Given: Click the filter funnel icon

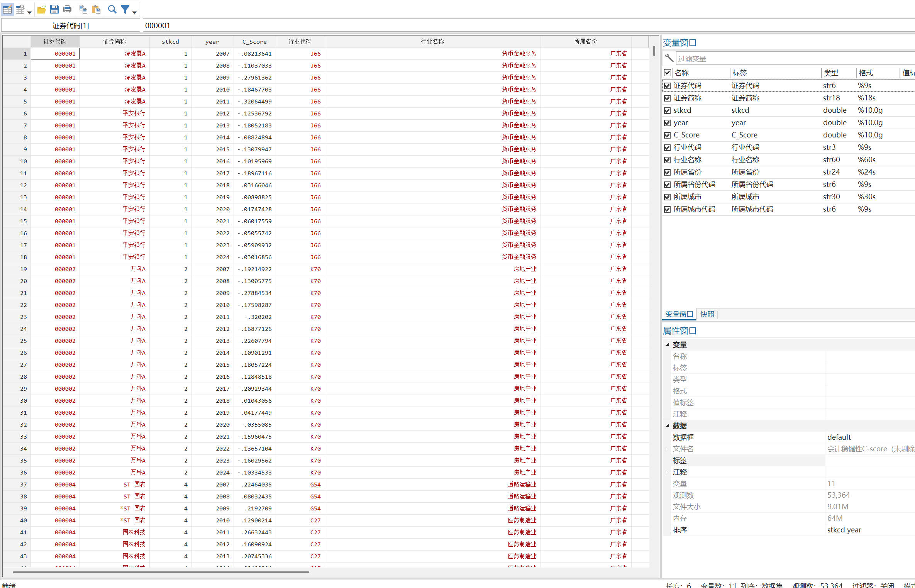Looking at the screenshot, I should tap(125, 9).
